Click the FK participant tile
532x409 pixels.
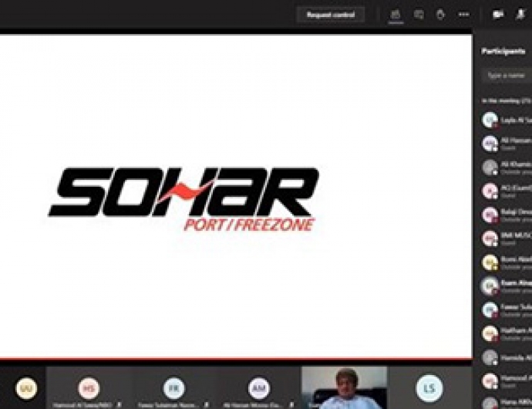(x=173, y=388)
